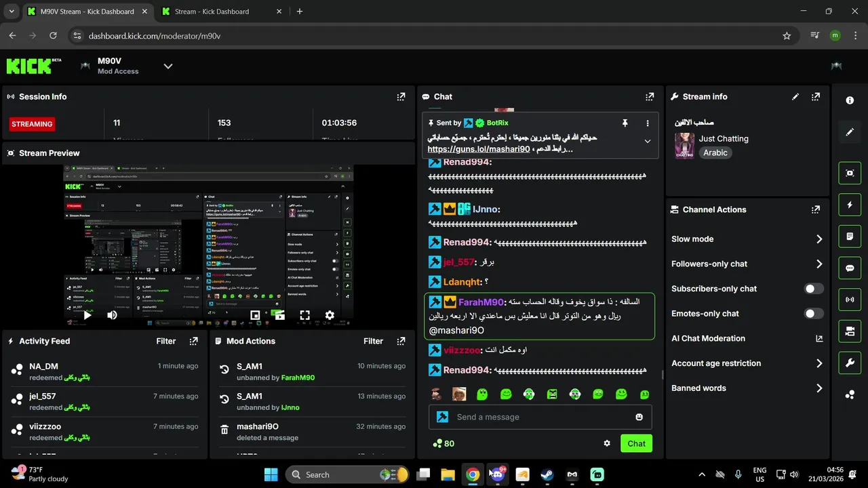Click FarahM90 in Mod Actions

(298, 378)
